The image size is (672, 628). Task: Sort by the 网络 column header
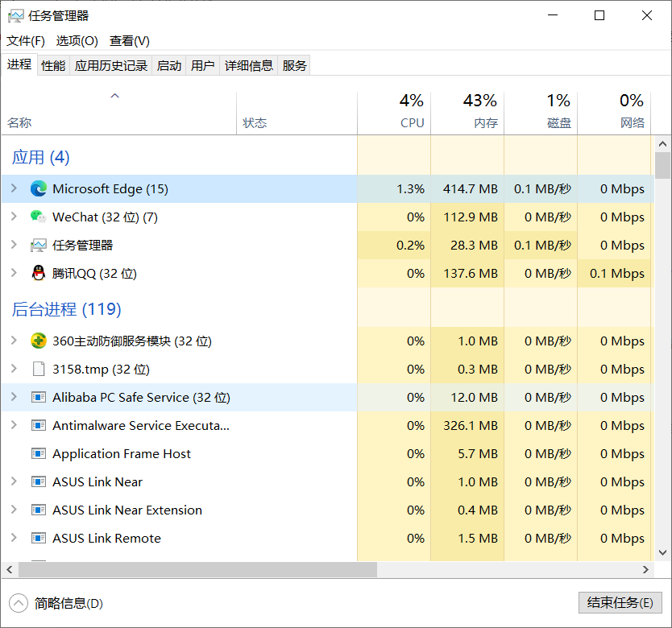tap(614, 114)
